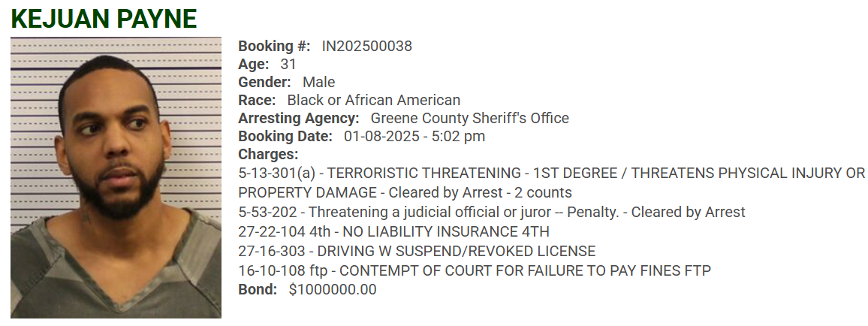Click the booking photo thumbnail
Image resolution: width=868 pixels, height=326 pixels.
coord(116,177)
